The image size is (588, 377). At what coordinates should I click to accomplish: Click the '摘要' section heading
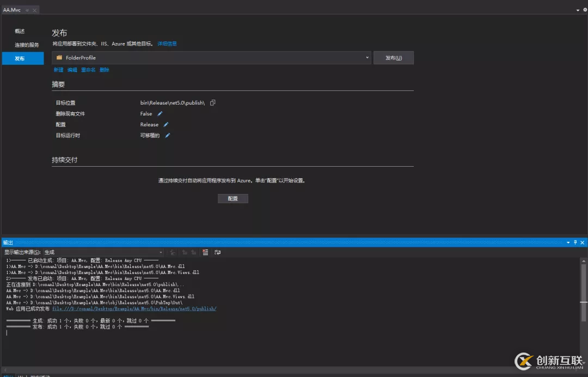[x=58, y=84]
